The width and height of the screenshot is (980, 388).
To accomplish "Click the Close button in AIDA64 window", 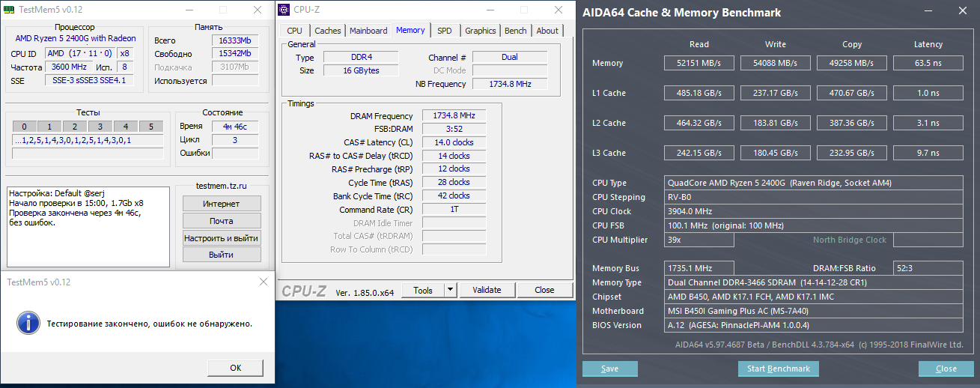I will tap(946, 369).
